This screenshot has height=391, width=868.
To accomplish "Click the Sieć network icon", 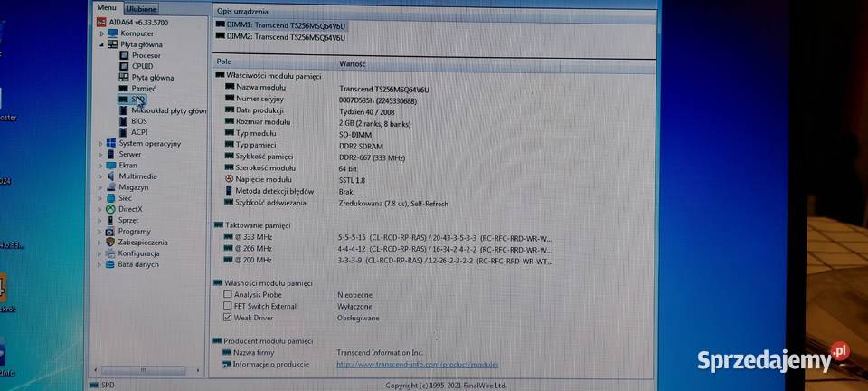I will pyautogui.click(x=110, y=198).
